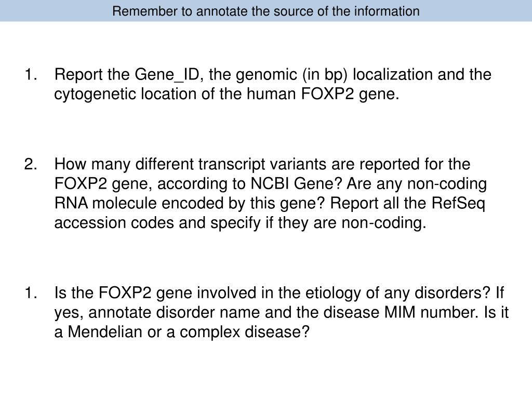Click 'complex disease?' text
532x399 pixels.
pos(245,332)
